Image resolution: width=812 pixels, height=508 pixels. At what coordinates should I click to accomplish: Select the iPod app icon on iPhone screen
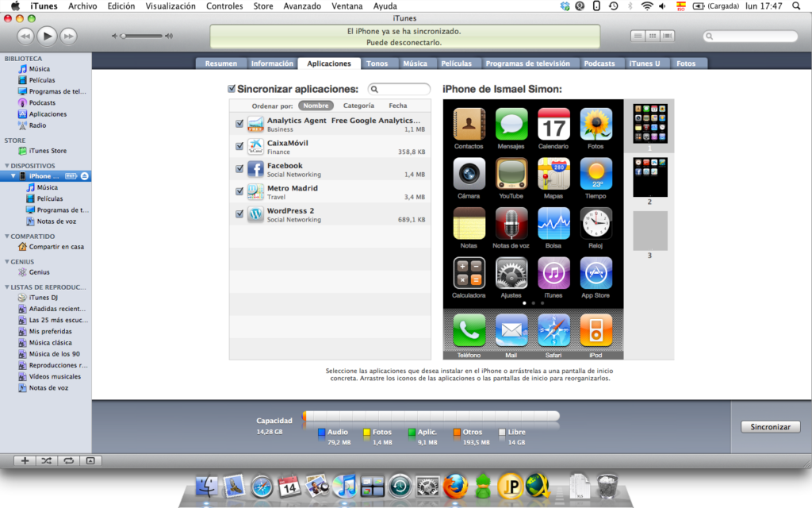[596, 330]
